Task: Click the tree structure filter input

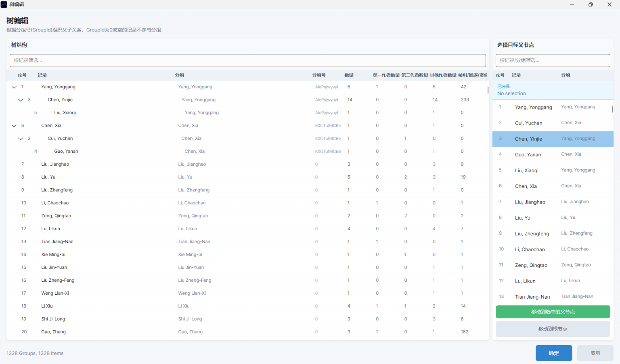Action: (247, 60)
